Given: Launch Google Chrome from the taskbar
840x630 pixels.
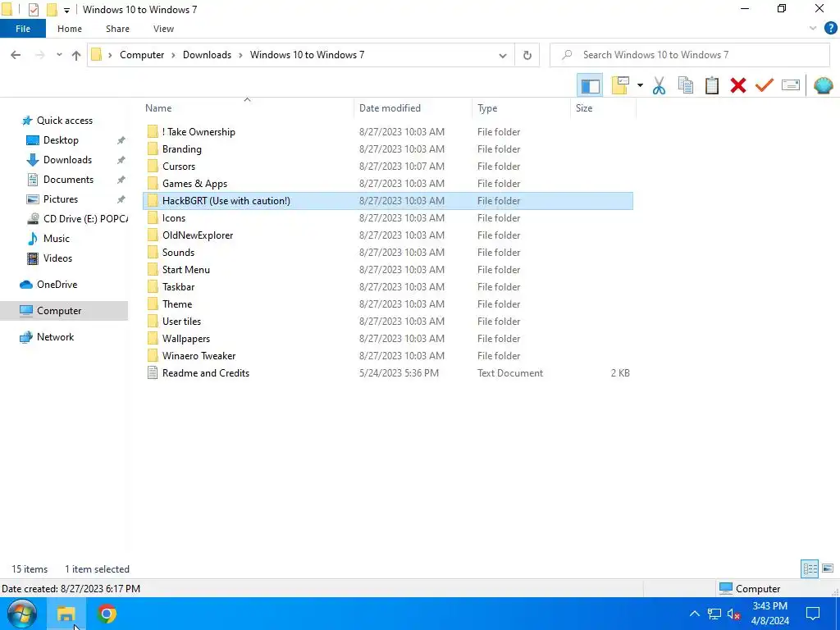Looking at the screenshot, I should (x=107, y=614).
